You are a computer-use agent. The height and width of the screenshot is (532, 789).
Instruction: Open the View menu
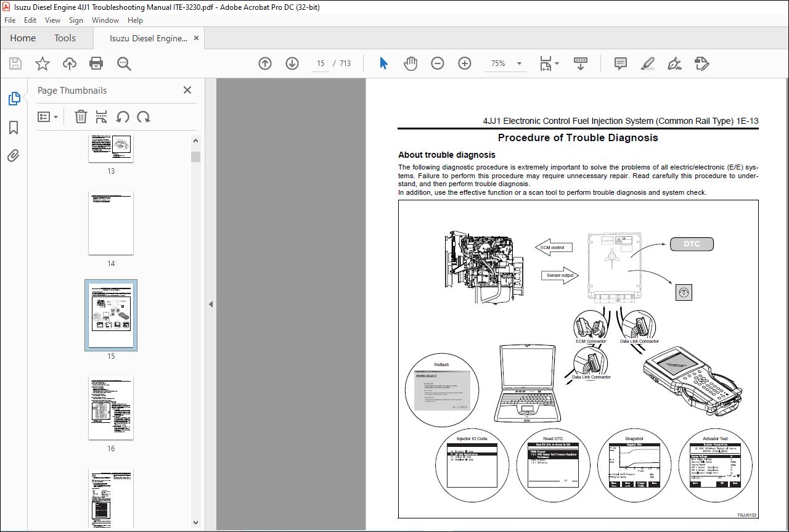[52, 20]
